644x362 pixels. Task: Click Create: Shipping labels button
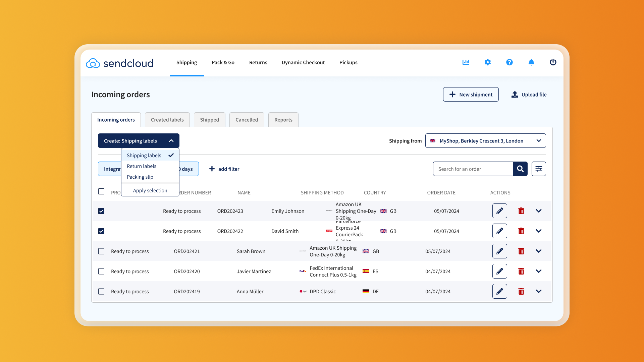[130, 141]
